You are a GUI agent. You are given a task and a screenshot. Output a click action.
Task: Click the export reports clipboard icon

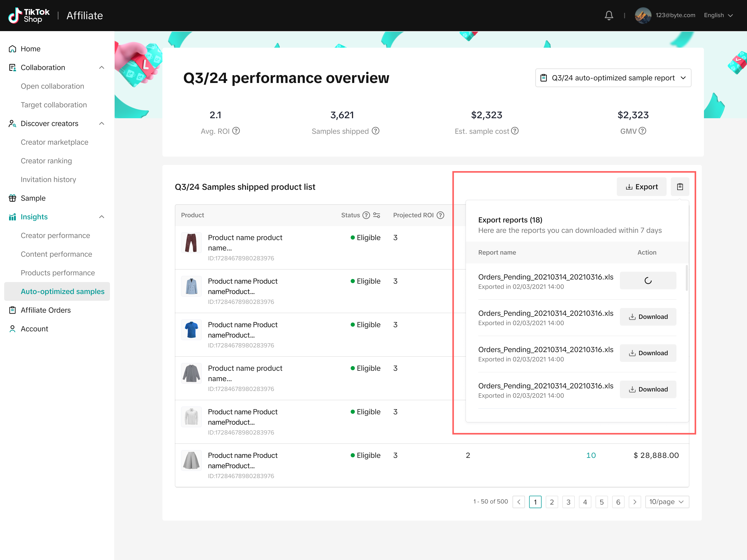tap(680, 187)
